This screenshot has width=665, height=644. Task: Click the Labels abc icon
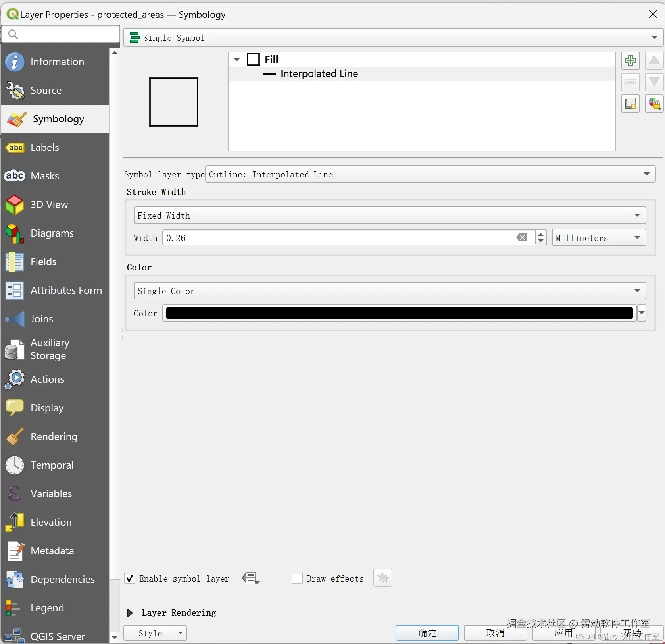[x=15, y=148]
